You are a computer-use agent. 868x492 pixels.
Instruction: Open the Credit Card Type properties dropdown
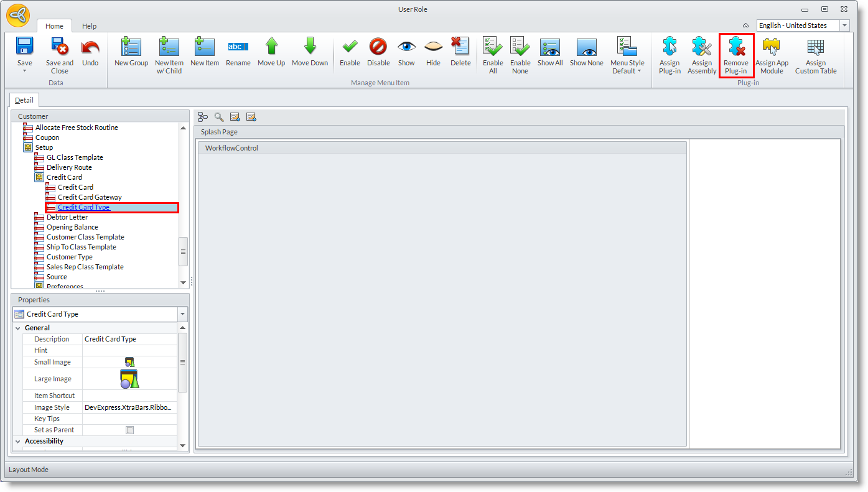click(x=182, y=314)
